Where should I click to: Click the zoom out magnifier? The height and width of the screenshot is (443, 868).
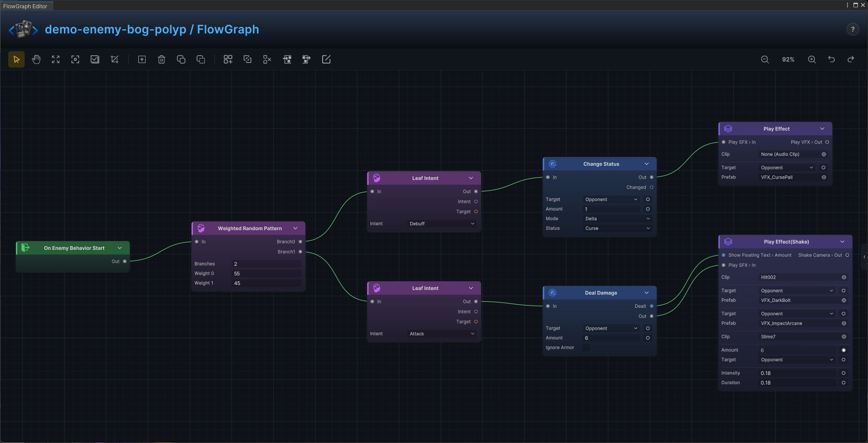click(x=765, y=59)
